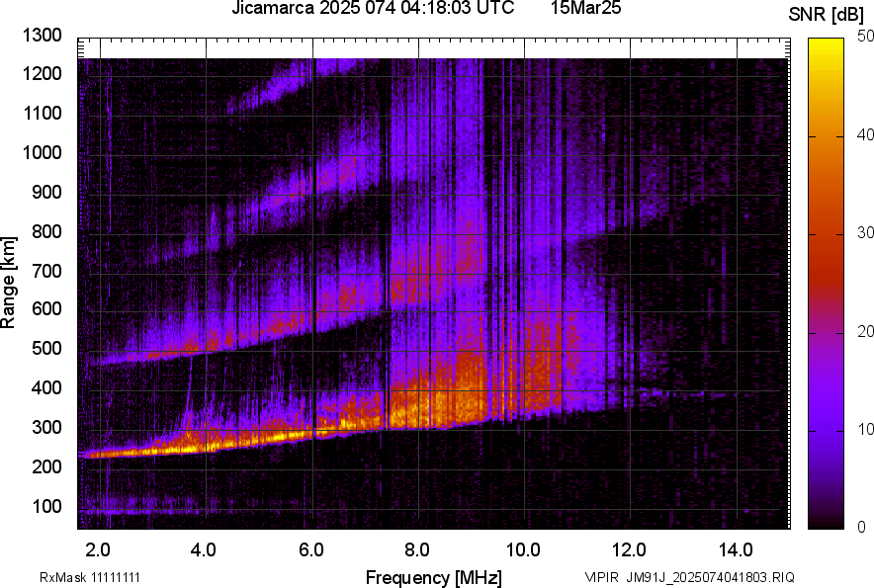Click the range tick label 300
This screenshot has height=588, width=874.
tap(46, 427)
